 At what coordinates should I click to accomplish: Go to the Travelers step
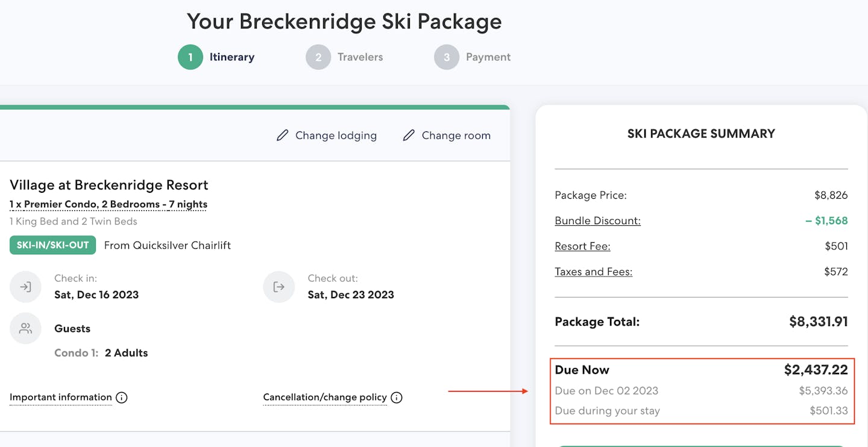click(x=360, y=57)
